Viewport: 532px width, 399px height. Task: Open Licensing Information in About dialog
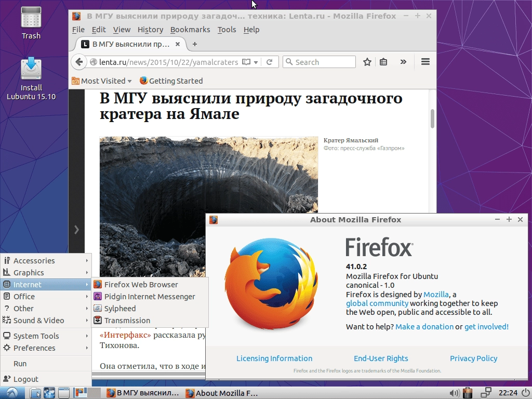[x=274, y=358]
